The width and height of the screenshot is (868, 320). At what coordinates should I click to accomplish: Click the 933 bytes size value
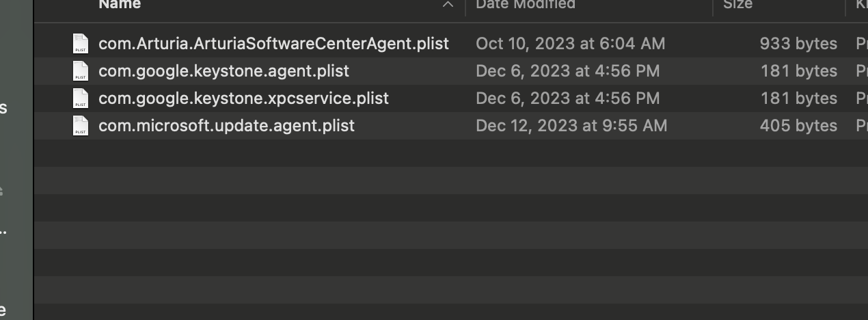(x=798, y=44)
